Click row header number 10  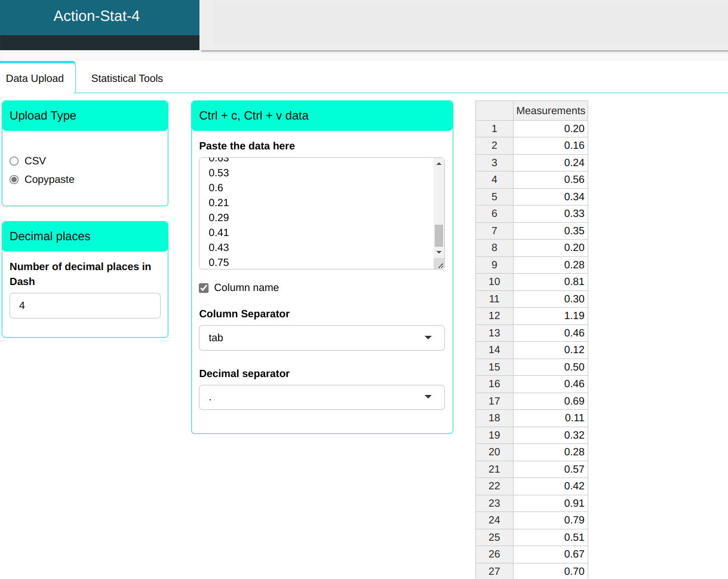[494, 281]
